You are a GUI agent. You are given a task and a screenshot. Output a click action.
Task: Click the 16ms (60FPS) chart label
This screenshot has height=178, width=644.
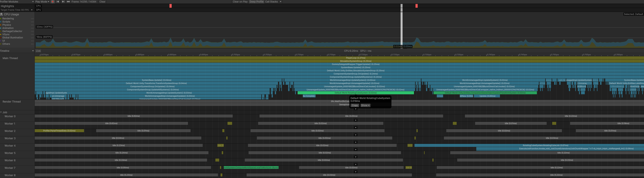[x=44, y=37]
